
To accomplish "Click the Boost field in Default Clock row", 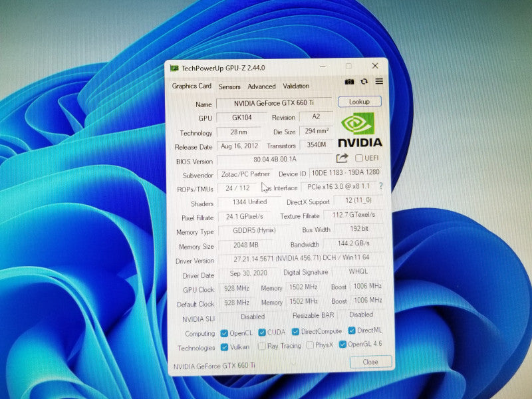I will pyautogui.click(x=368, y=301).
